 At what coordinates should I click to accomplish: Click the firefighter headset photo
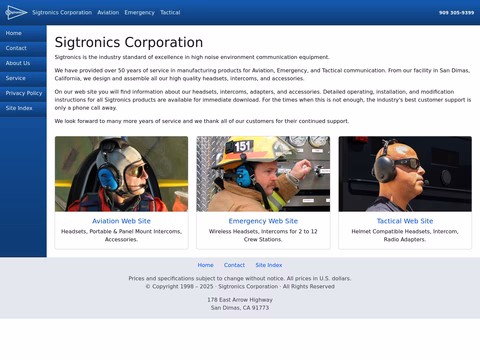click(263, 174)
